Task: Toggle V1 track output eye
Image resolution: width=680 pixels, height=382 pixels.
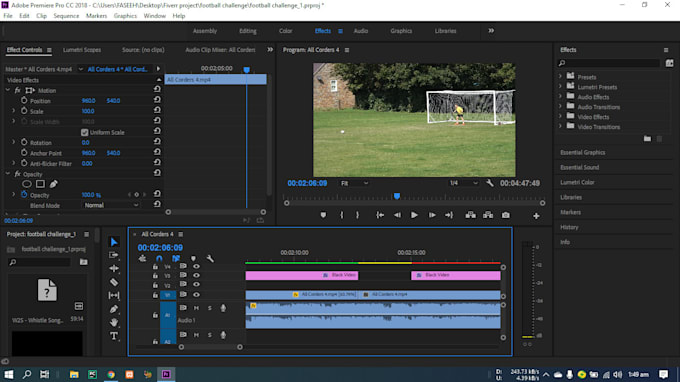Action: 196,294
